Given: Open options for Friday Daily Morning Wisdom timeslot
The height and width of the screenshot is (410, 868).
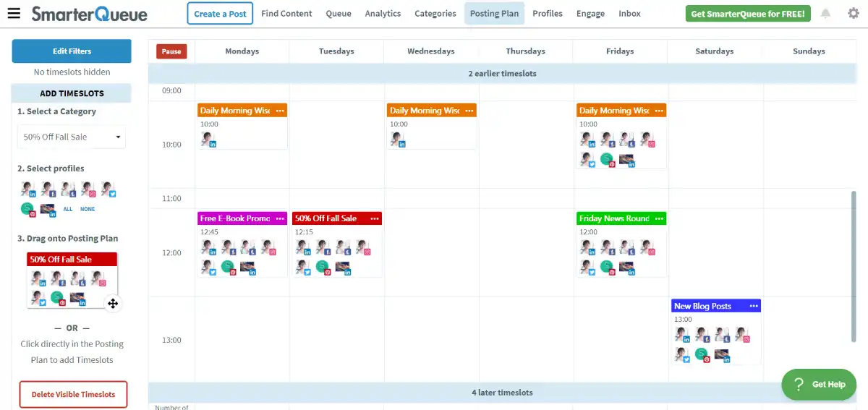Looking at the screenshot, I should (658, 111).
